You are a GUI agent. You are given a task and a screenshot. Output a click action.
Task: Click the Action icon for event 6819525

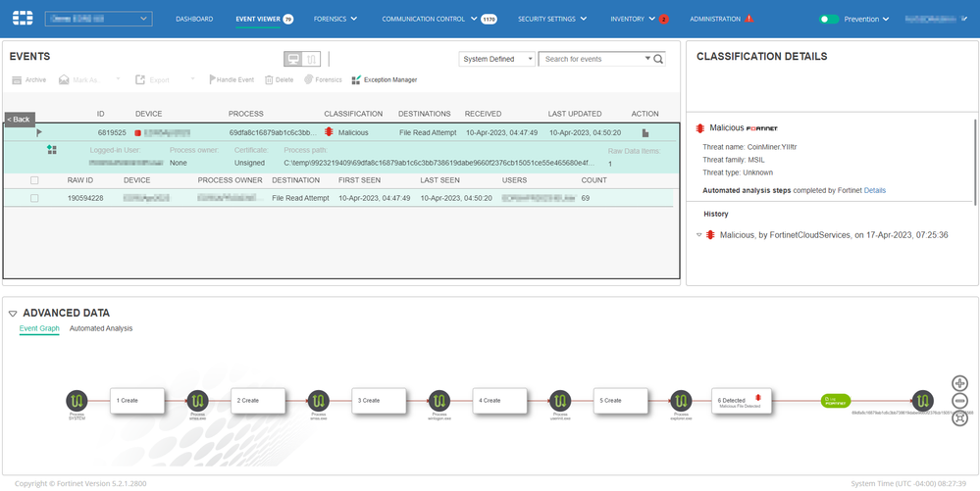(645, 132)
